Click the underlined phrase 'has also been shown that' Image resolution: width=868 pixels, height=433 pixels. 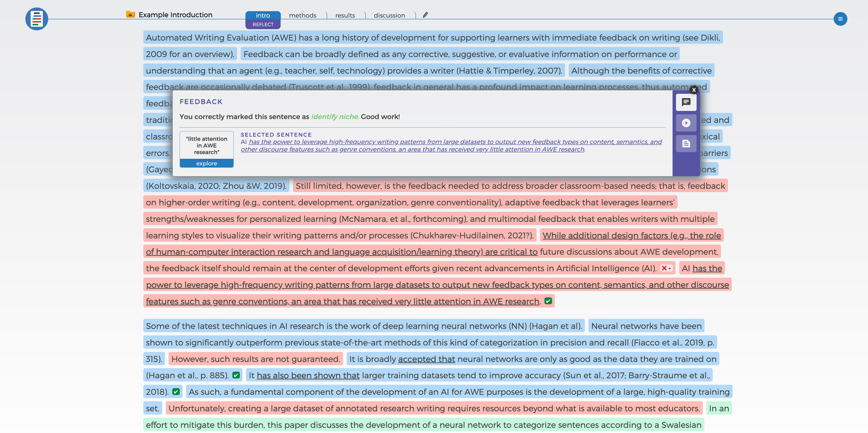(x=308, y=376)
